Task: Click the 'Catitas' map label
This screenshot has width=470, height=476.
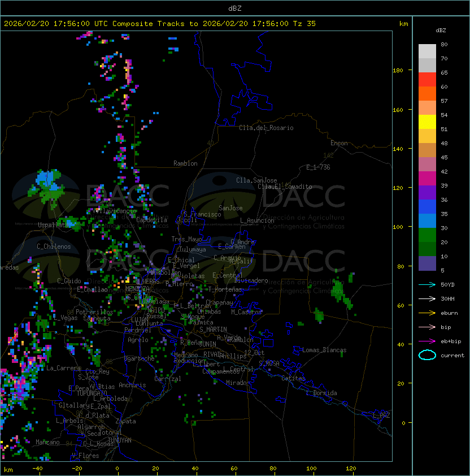Action: (x=293, y=378)
